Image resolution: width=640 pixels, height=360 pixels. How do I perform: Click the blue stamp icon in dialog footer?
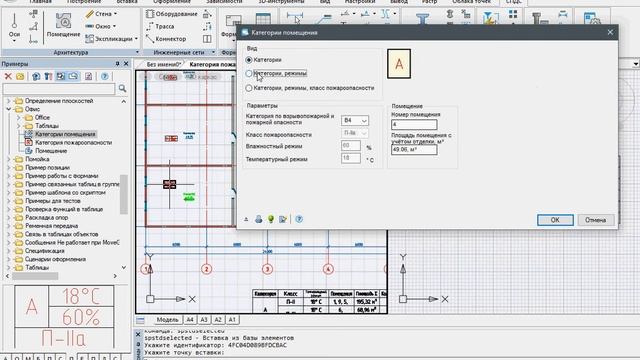point(258,219)
